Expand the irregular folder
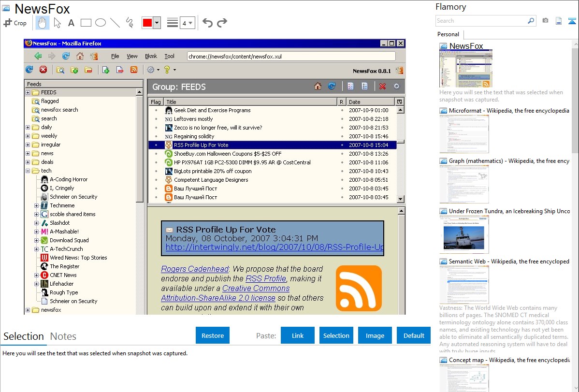Image resolution: width=579 pixels, height=392 pixels. [x=28, y=145]
